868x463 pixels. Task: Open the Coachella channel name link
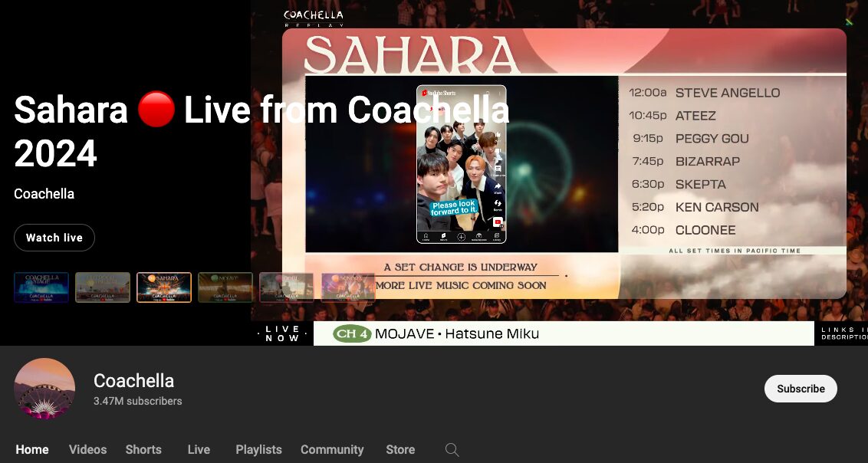[133, 380]
